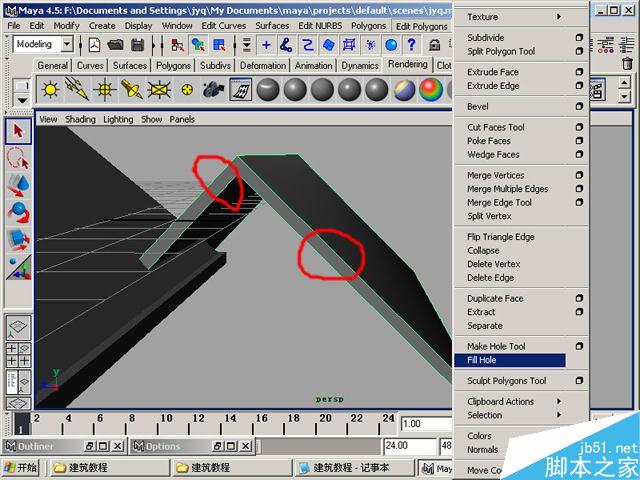Enable the surfaces selection mask icon
Viewport: 640px width, 480px height.
click(329, 44)
